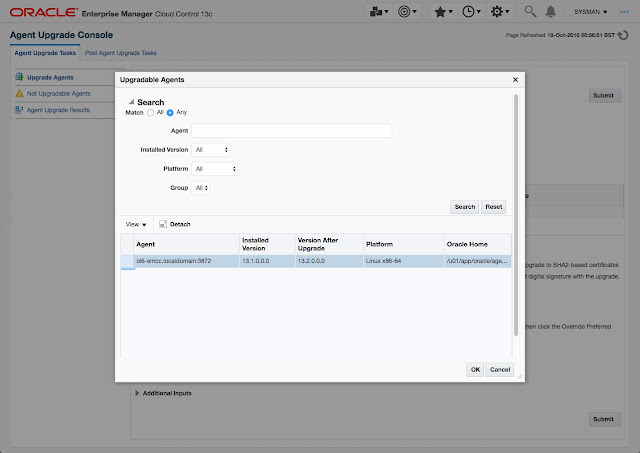
Task: Open the SYSMAN user dropdown
Action: click(590, 12)
